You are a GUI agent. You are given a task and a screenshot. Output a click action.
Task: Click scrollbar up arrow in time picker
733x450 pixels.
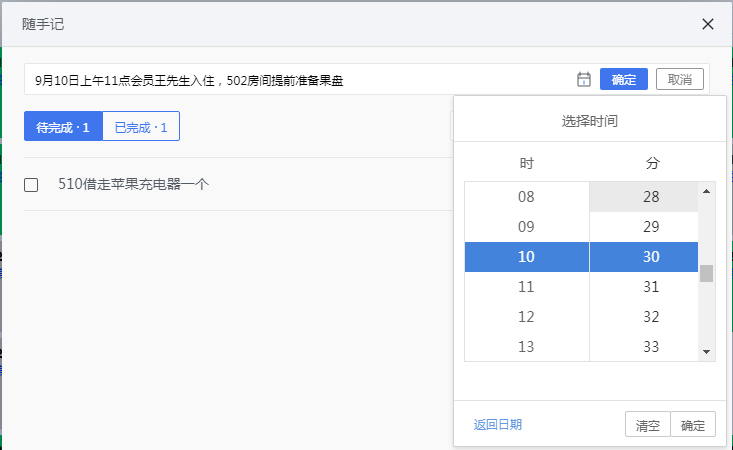(x=706, y=191)
